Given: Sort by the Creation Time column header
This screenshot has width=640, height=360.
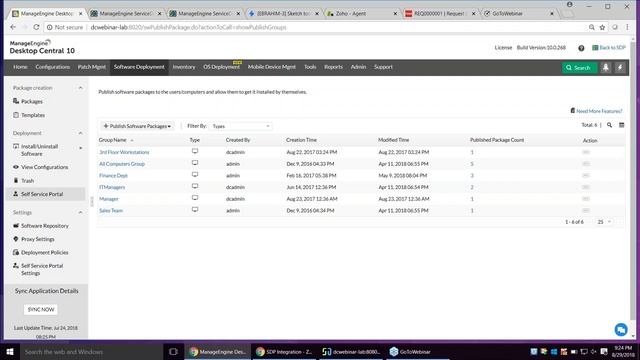Looking at the screenshot, I should (301, 140).
